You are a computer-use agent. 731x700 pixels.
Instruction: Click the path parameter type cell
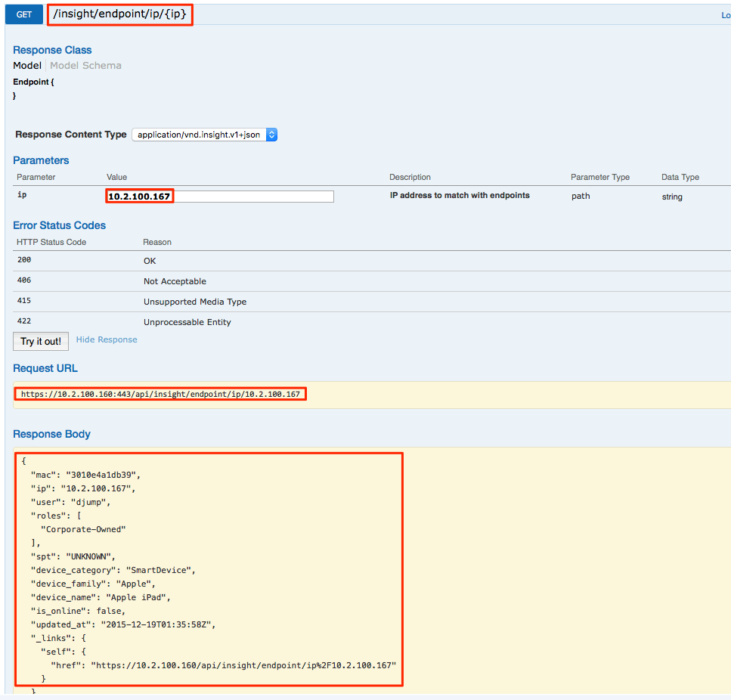click(x=581, y=197)
